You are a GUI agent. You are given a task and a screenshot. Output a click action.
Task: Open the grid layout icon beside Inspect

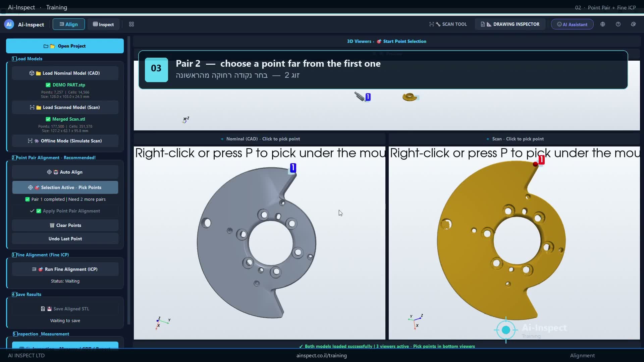(x=131, y=24)
